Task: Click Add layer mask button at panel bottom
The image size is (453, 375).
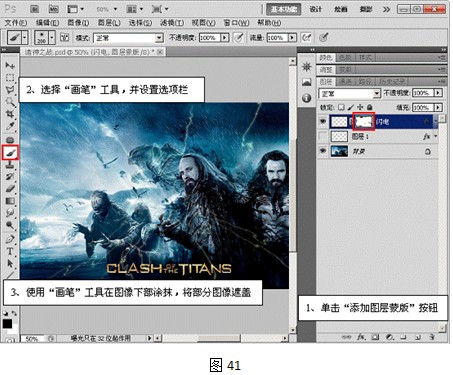Action: pyautogui.click(x=375, y=337)
